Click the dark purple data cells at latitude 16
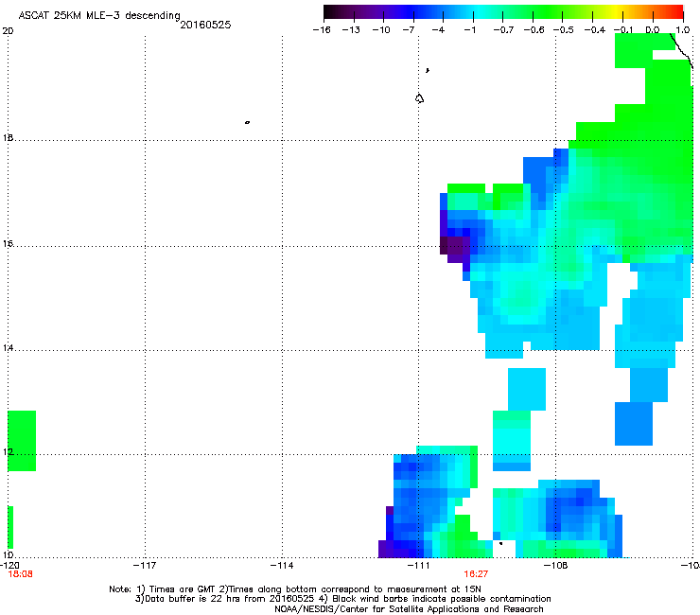 click(455, 247)
